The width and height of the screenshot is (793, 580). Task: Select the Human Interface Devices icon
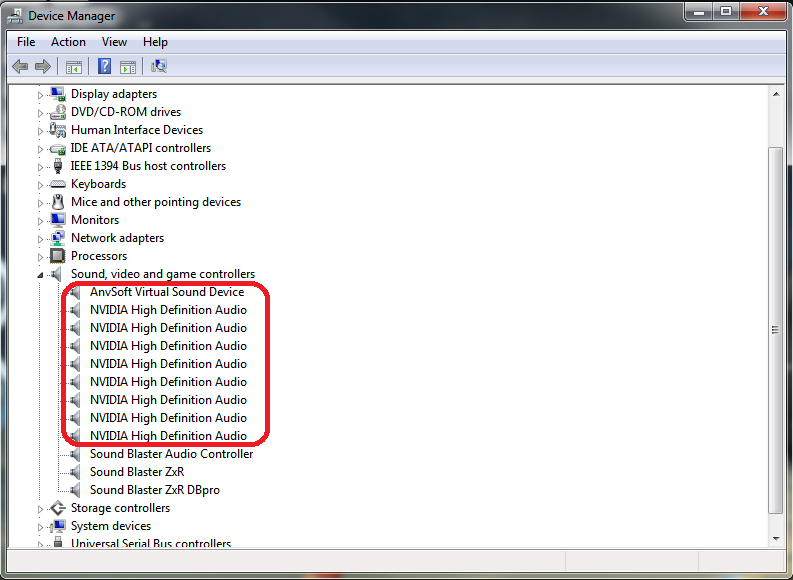58,130
